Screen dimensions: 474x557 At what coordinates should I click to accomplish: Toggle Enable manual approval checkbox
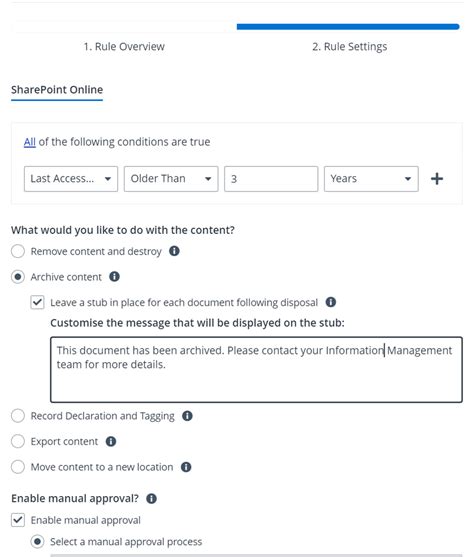(18, 520)
